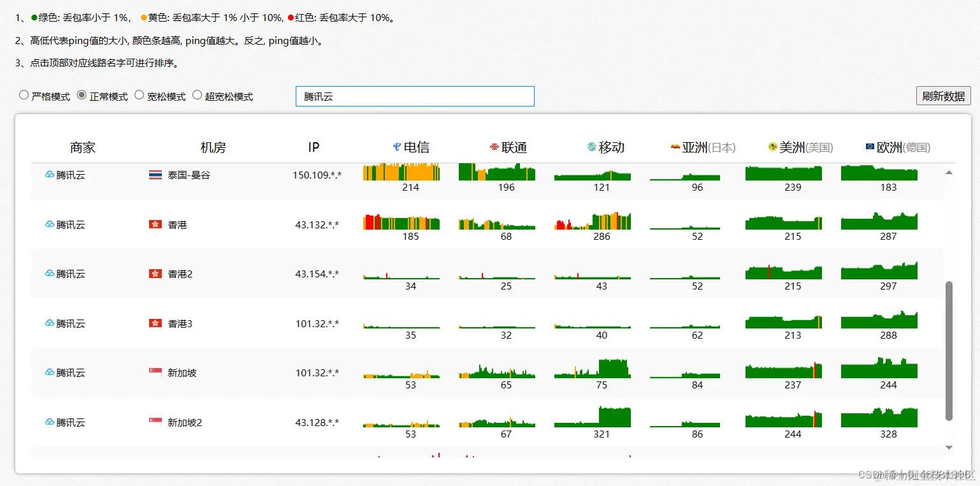
Task: Click the 香港2 datacenter name
Action: coord(180,274)
